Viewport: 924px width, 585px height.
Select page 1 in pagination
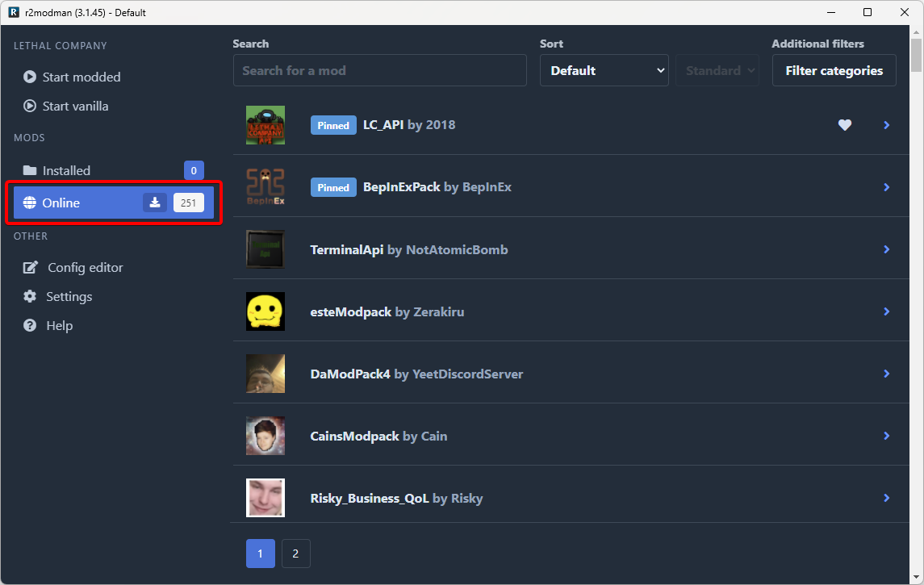tap(260, 554)
